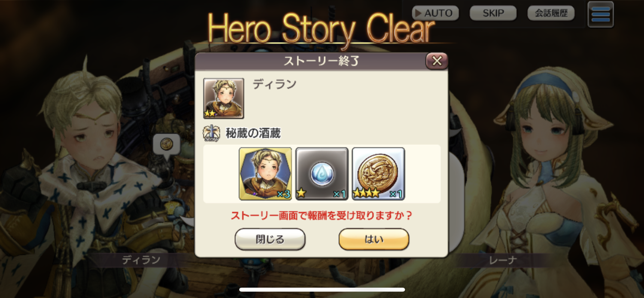This screenshot has height=298, width=644.
Task: Tap the Story quest icon beside 秘蔵の酒蔵
Action: 211,134
